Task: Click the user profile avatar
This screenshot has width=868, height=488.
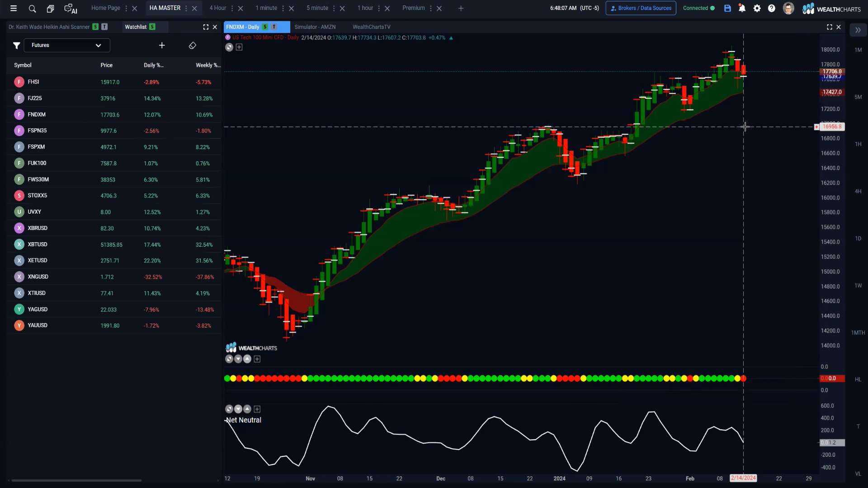Action: click(788, 8)
